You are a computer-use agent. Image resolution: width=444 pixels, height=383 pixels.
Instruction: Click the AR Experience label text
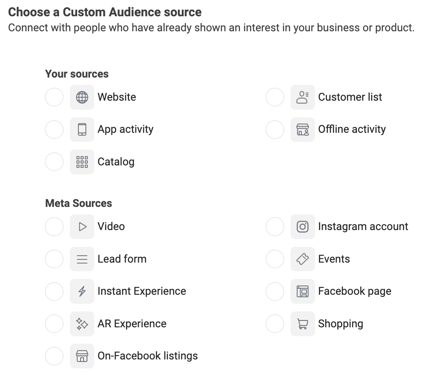(x=132, y=324)
